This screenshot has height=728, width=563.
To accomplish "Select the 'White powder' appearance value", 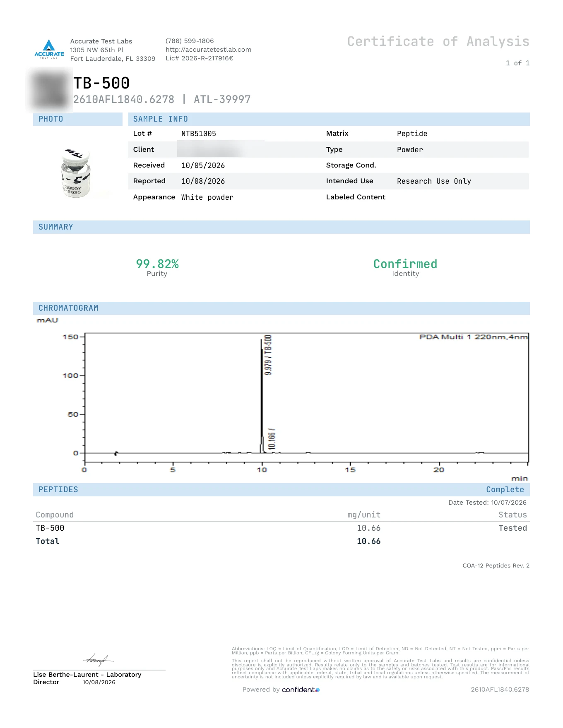I will click(x=207, y=197).
